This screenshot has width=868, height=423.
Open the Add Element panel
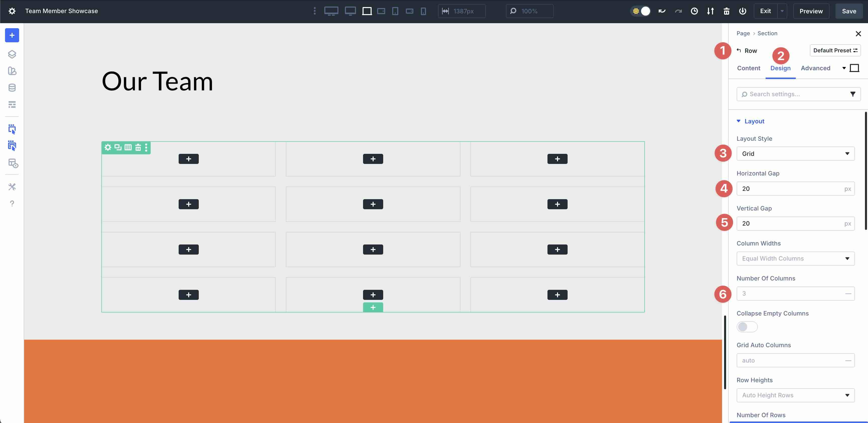pyautogui.click(x=12, y=35)
